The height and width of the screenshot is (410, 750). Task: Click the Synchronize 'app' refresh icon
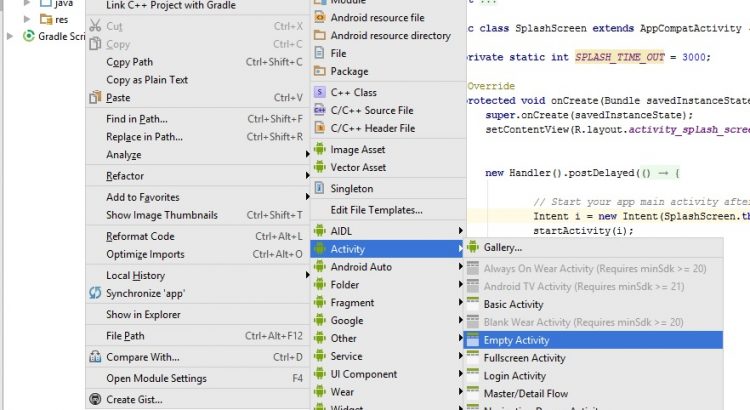pos(95,293)
